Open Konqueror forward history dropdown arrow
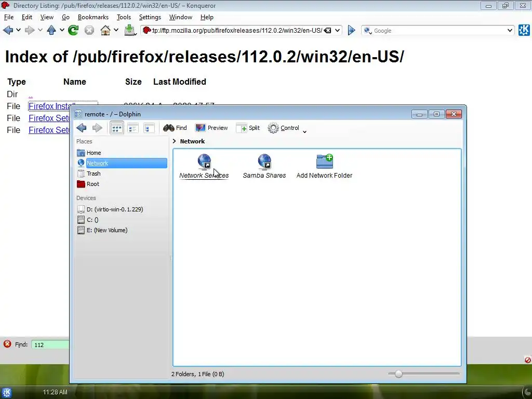This screenshot has height=399, width=532. pyautogui.click(x=40, y=30)
